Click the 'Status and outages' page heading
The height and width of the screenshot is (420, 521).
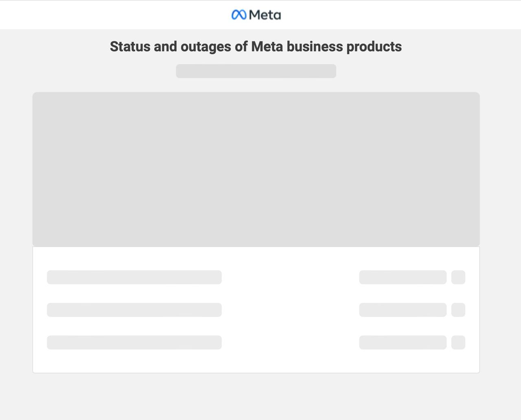(x=256, y=46)
